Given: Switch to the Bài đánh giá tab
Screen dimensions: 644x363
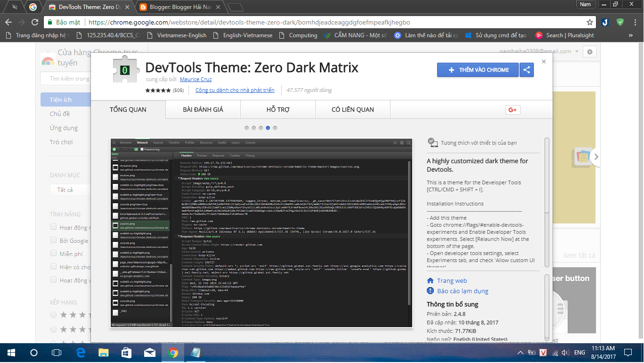Looking at the screenshot, I should [203, 109].
